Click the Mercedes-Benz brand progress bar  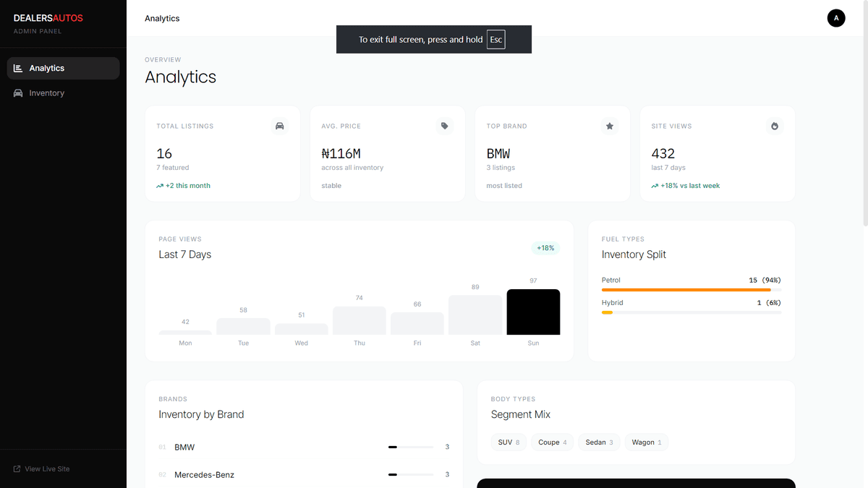[411, 475]
